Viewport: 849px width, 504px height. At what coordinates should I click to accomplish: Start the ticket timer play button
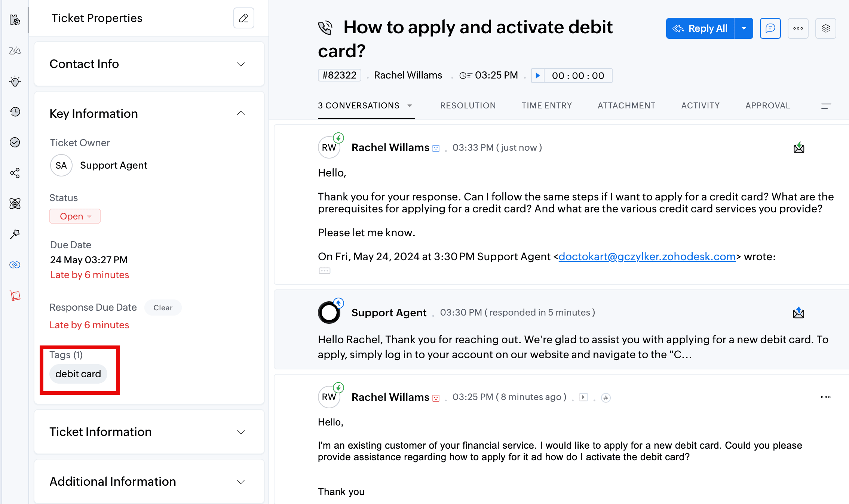pos(537,76)
